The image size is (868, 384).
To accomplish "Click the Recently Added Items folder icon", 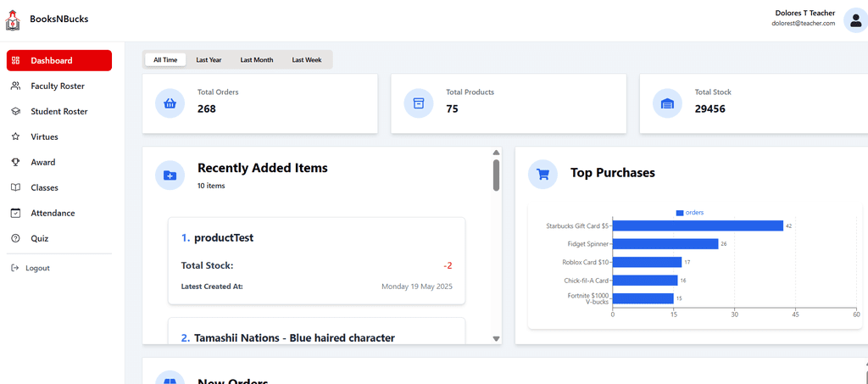I will tap(170, 175).
